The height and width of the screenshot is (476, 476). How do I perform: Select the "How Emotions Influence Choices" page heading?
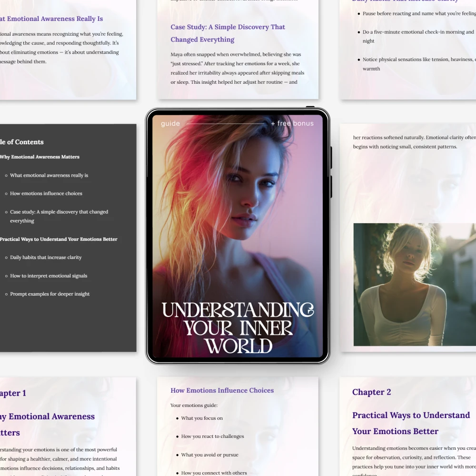(x=222, y=390)
